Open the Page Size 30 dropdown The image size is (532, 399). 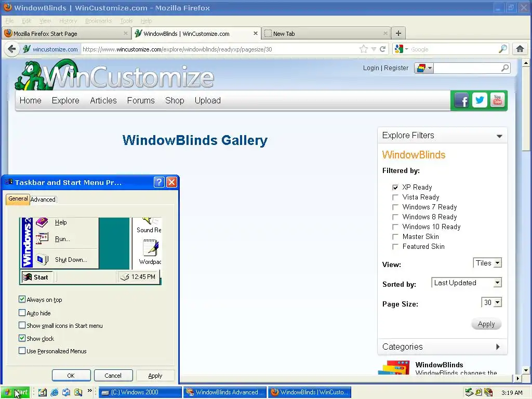click(491, 302)
